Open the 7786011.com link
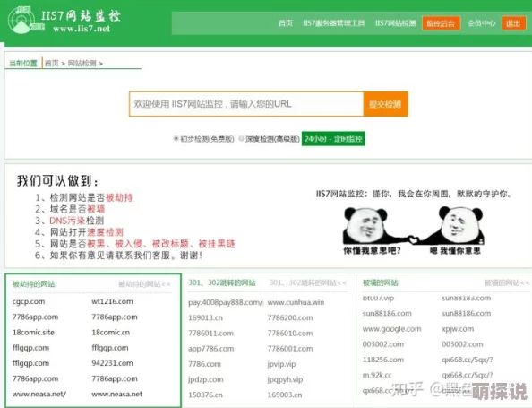532x408 pixels. coord(210,334)
